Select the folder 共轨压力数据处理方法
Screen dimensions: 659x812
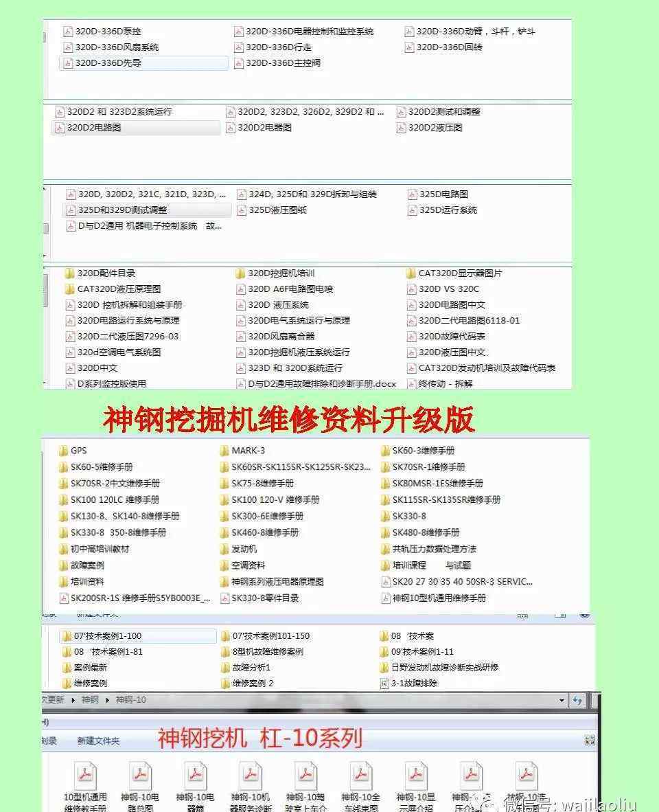pyautogui.click(x=434, y=549)
